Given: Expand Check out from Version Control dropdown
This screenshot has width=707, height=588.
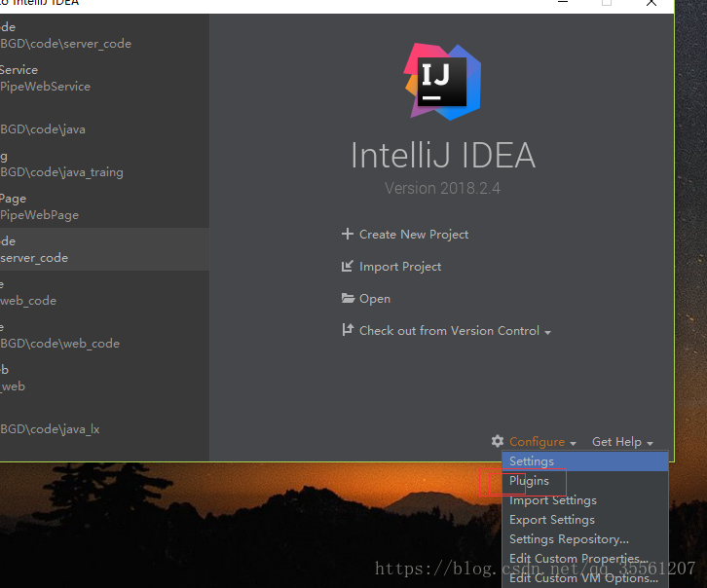Looking at the screenshot, I should pyautogui.click(x=455, y=331).
